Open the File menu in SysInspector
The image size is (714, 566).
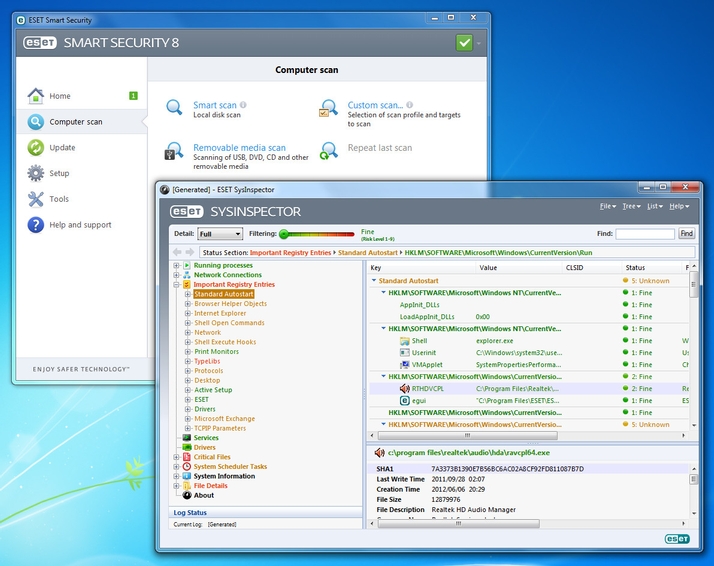[x=607, y=206]
